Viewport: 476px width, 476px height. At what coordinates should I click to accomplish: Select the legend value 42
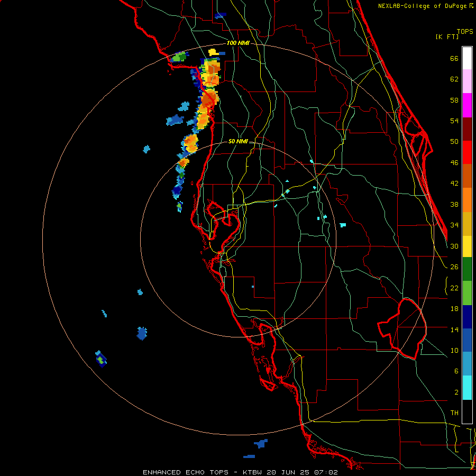click(x=454, y=184)
